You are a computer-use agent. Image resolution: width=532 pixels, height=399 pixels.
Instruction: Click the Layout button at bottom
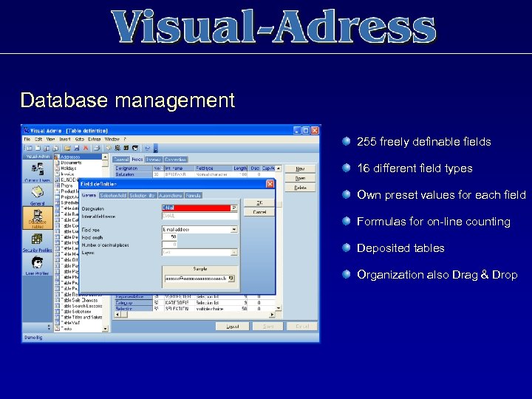[x=233, y=327]
